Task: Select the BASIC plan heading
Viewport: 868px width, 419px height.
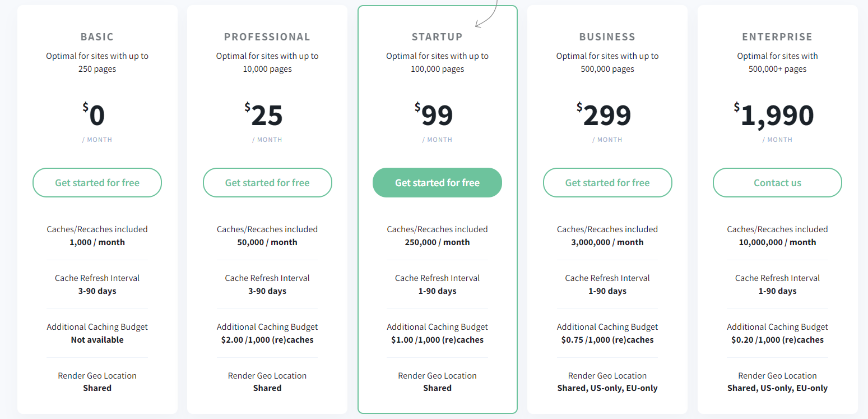Action: click(x=97, y=37)
